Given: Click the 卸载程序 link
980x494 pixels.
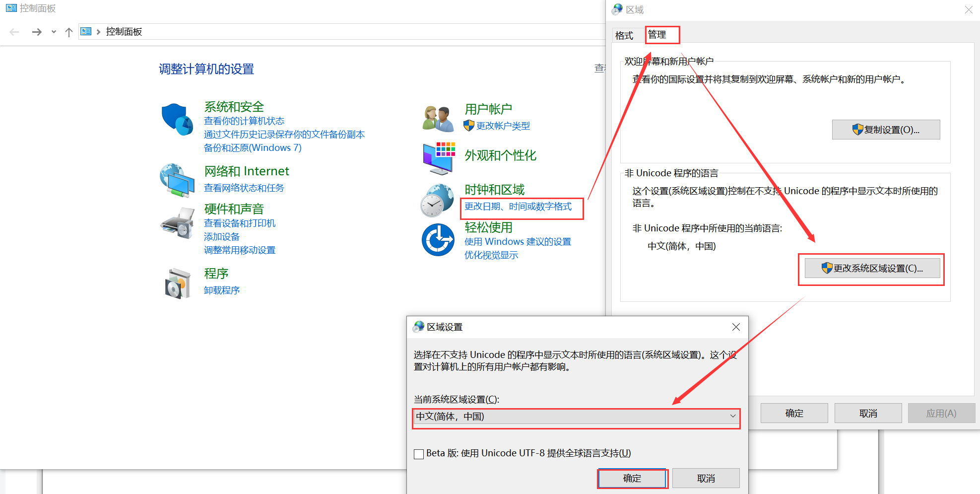Looking at the screenshot, I should coord(222,290).
